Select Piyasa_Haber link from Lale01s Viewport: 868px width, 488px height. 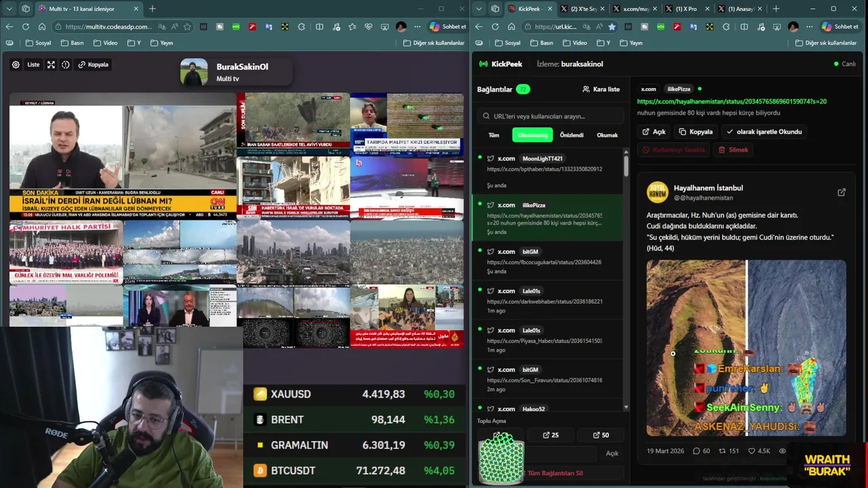point(547,340)
